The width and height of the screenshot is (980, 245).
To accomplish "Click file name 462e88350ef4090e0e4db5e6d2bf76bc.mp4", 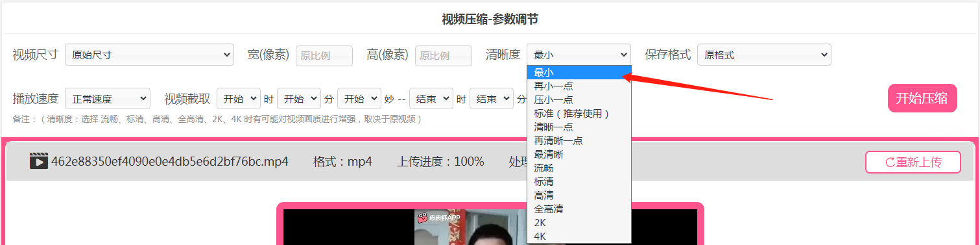I will point(170,161).
